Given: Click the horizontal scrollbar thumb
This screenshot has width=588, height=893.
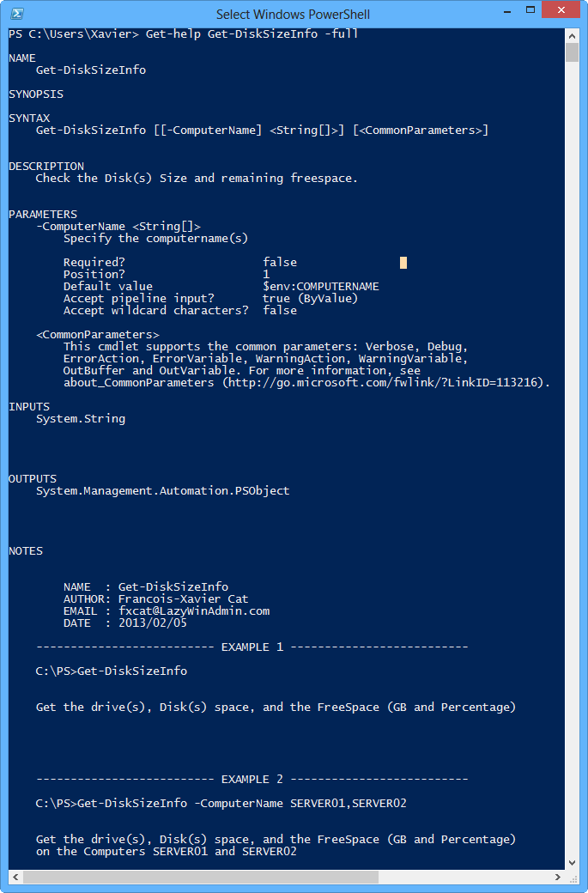Looking at the screenshot, I should [201, 877].
